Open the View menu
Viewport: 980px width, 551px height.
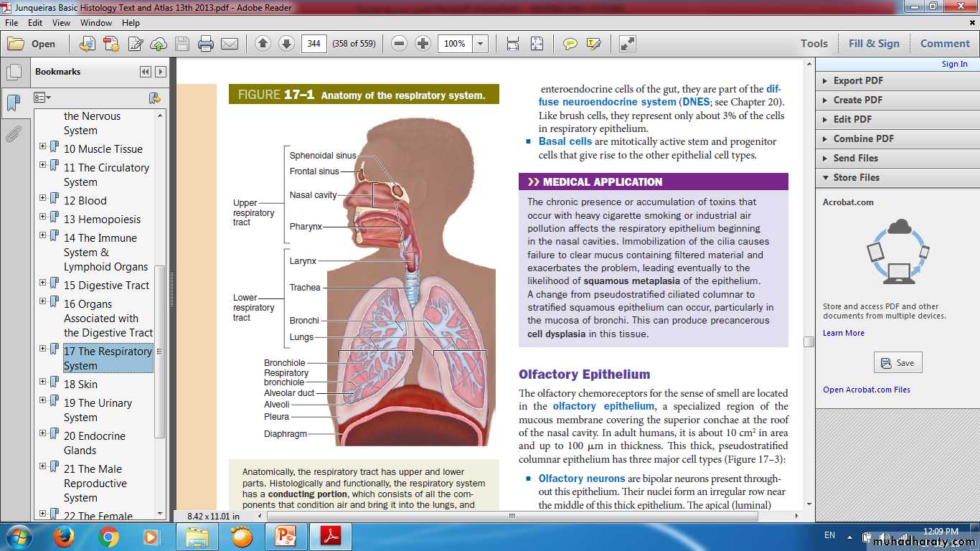(x=61, y=23)
